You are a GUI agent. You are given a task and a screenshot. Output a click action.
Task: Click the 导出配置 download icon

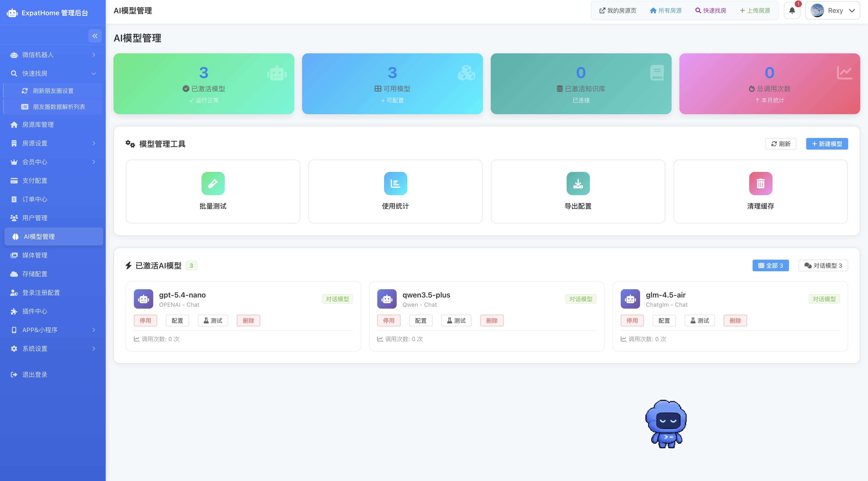(578, 183)
